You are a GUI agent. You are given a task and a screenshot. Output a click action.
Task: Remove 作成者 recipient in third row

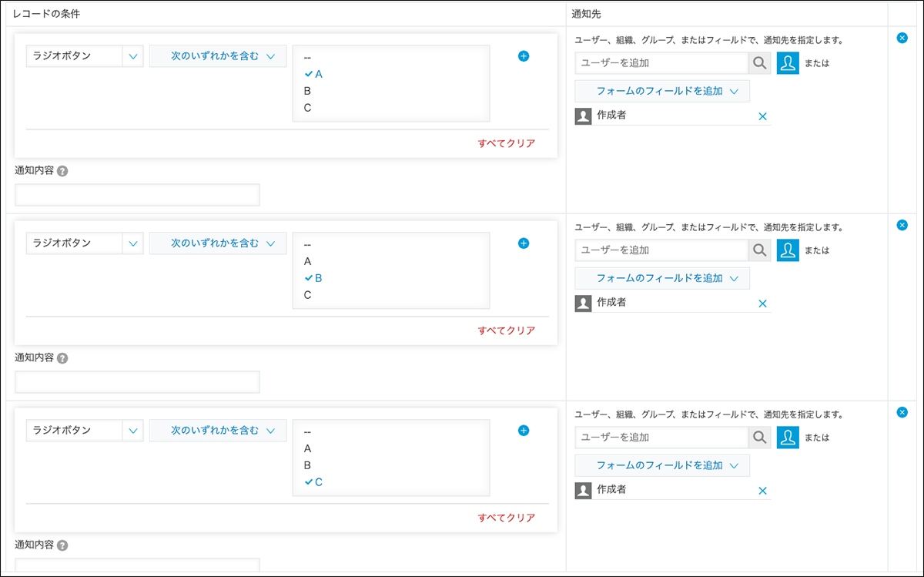pyautogui.click(x=762, y=491)
